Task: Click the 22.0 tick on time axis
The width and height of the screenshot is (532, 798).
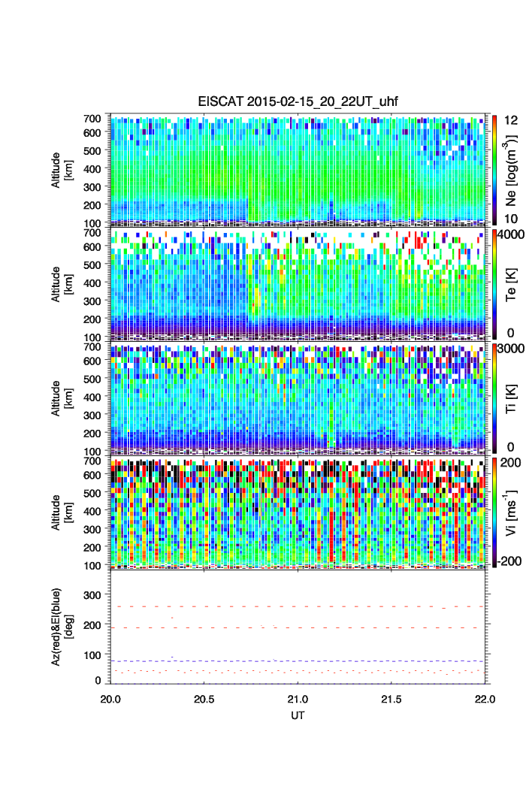Action: (x=485, y=698)
